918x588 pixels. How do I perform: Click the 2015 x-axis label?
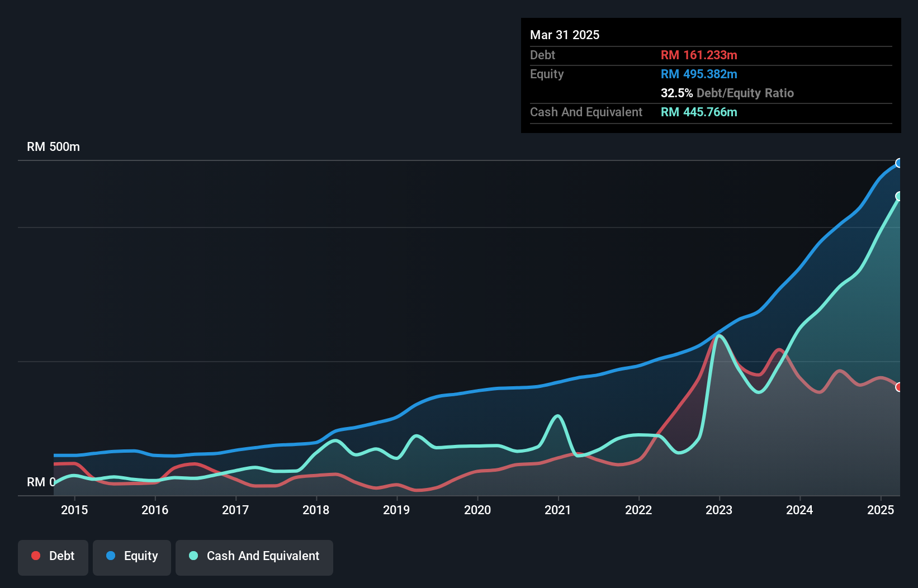pyautogui.click(x=74, y=510)
